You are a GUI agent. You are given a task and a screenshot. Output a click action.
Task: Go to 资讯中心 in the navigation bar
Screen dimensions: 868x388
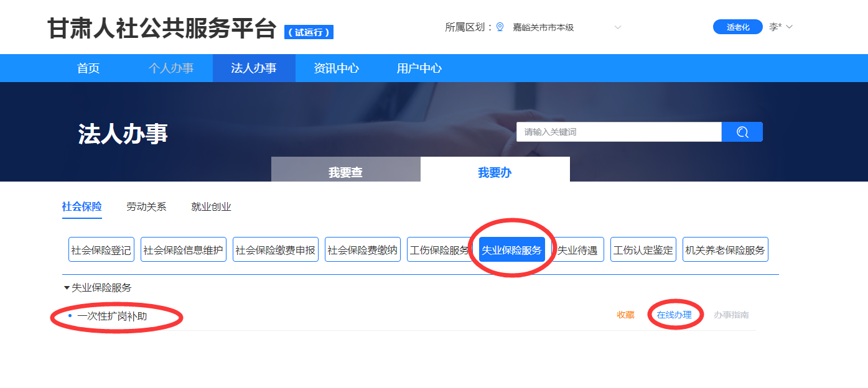(x=336, y=68)
